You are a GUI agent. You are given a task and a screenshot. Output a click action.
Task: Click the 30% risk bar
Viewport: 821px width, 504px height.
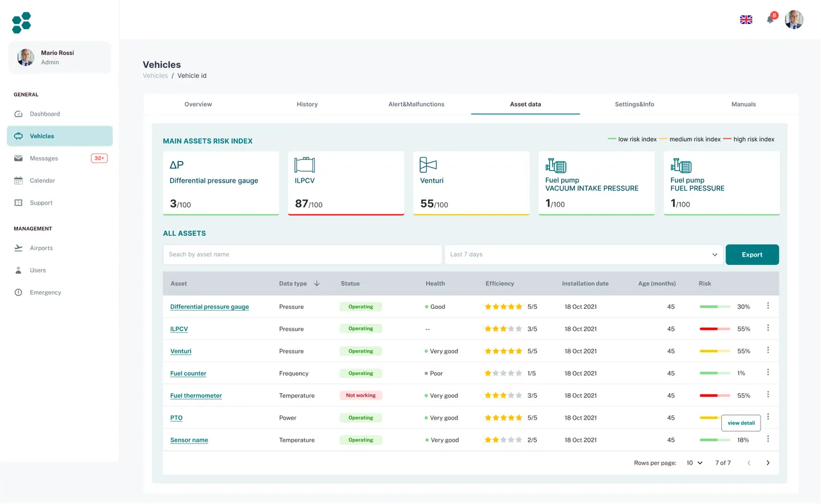pyautogui.click(x=715, y=307)
